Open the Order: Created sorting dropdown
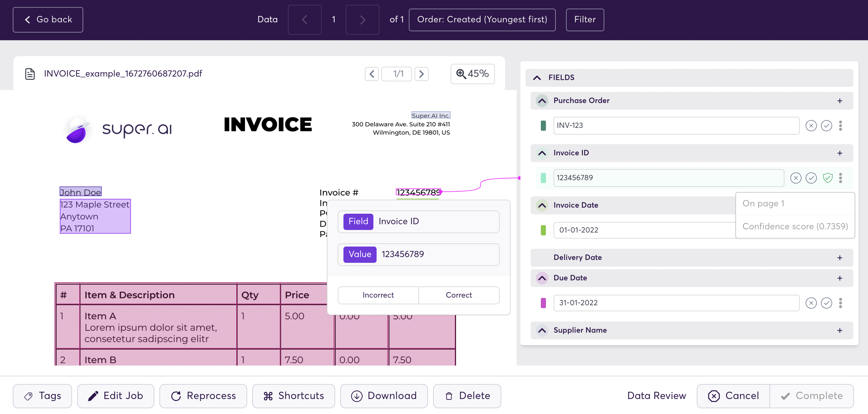This screenshot has width=868, height=414. [x=482, y=19]
